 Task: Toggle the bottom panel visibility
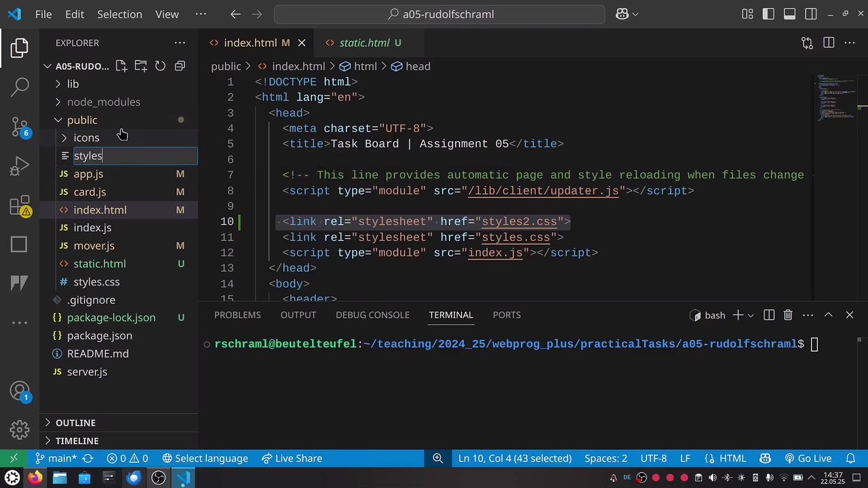pyautogui.click(x=789, y=14)
